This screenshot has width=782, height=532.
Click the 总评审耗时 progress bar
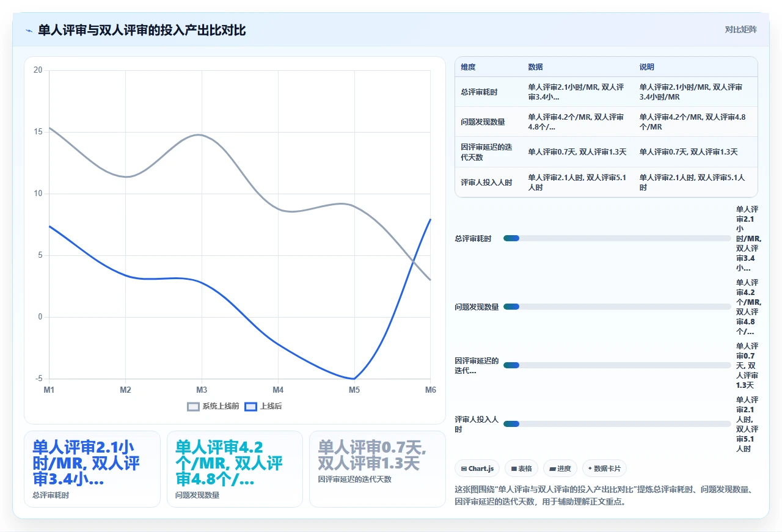[617, 238]
